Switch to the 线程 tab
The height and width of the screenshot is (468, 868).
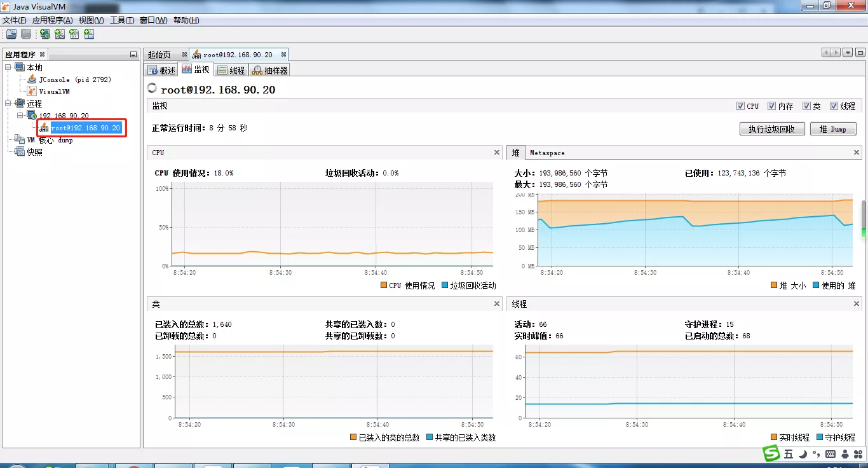tap(231, 70)
